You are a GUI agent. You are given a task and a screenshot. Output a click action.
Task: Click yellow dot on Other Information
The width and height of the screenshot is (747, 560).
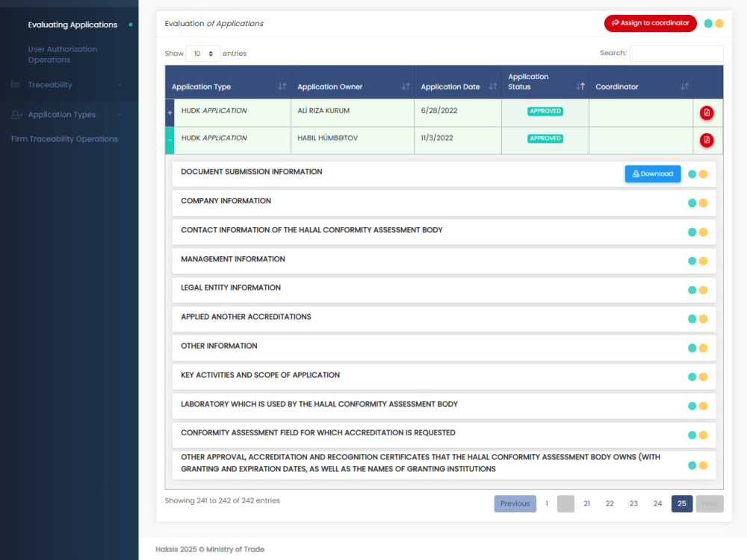tap(703, 348)
